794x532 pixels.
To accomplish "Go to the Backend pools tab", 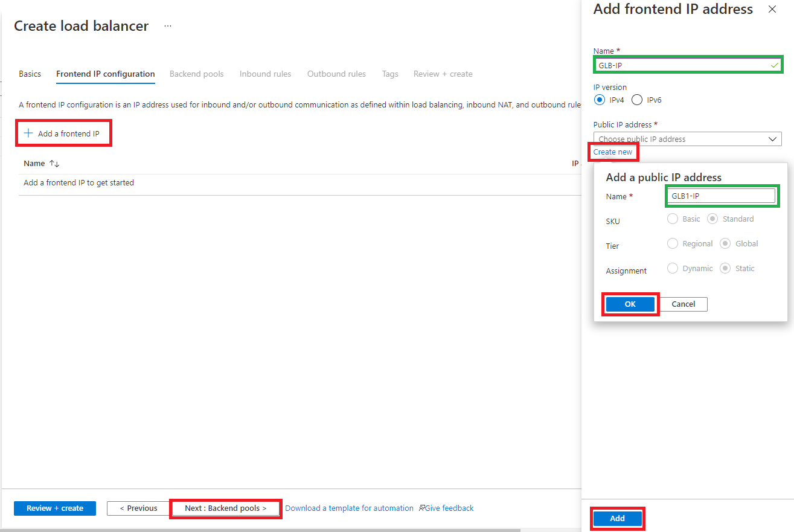I will point(196,74).
